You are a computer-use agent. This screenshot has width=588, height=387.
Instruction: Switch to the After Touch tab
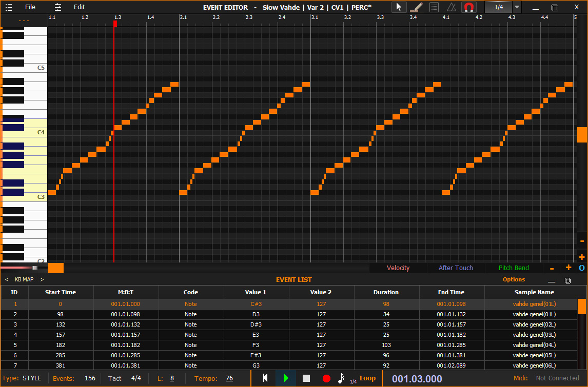[456, 268]
